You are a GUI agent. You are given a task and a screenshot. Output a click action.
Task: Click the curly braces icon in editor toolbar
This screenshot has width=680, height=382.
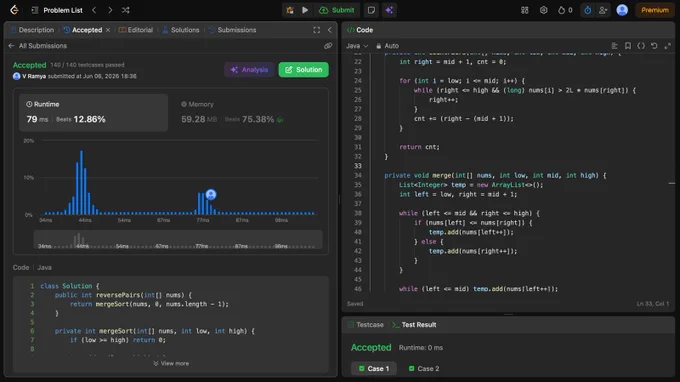coord(641,46)
